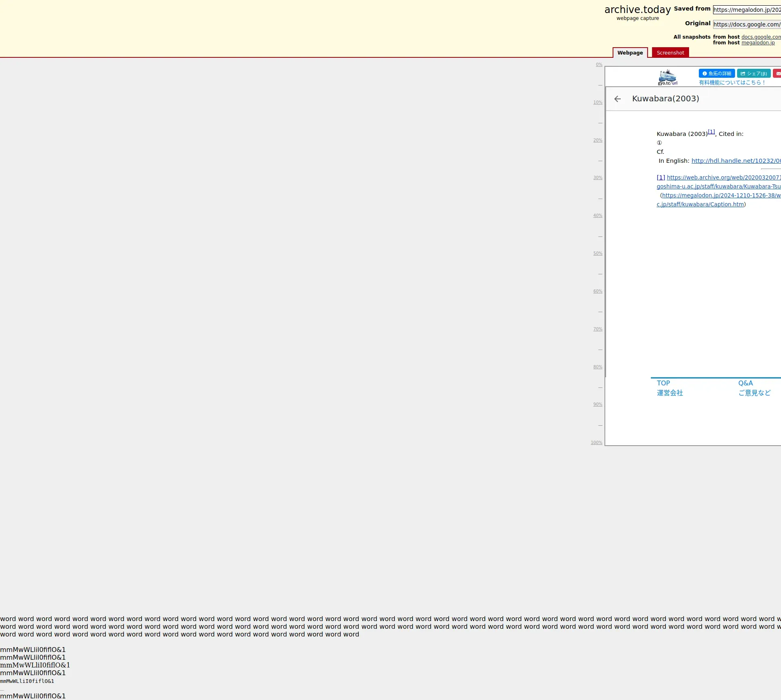The width and height of the screenshot is (781, 700).
Task: Click the back arrow beside Kuwabara(2003)
Action: tap(617, 99)
